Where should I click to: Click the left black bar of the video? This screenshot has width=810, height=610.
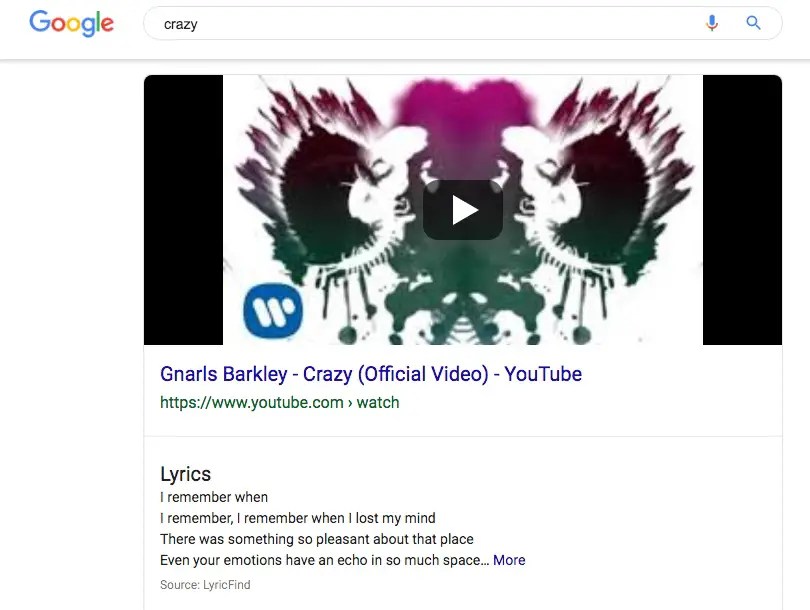(x=183, y=210)
